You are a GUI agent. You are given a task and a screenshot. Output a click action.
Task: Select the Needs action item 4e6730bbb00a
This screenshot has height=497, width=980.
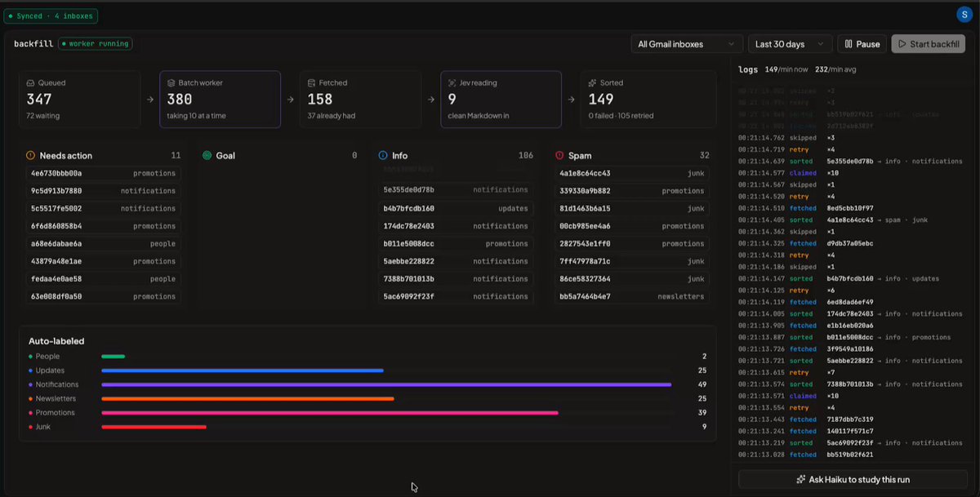coord(103,173)
